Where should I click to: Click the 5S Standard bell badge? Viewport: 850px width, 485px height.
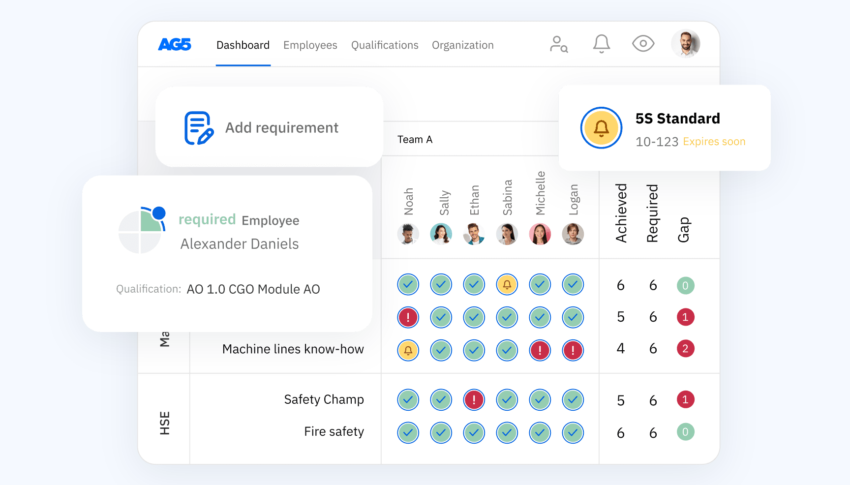(602, 128)
